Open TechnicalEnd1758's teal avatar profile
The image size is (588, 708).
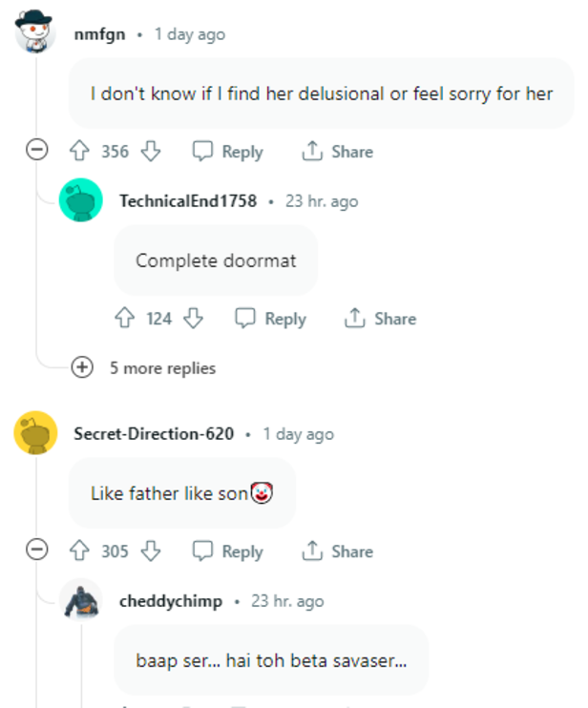81,201
